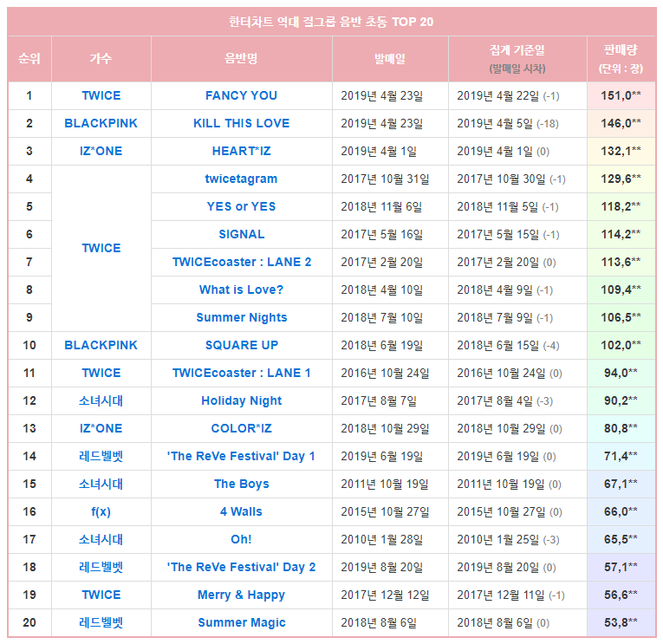Image resolution: width=663 pixels, height=644 pixels.
Task: Click the merged TWICE artist link for ranks 4-9
Action: [x=101, y=248]
